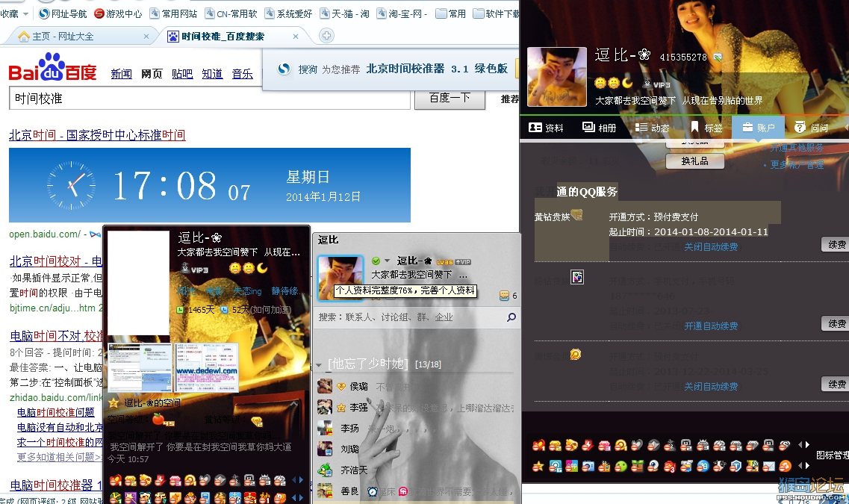Image resolution: width=849 pixels, height=504 pixels.
Task: Collapse the [他忘了少时她] contact group
Action: (x=319, y=365)
